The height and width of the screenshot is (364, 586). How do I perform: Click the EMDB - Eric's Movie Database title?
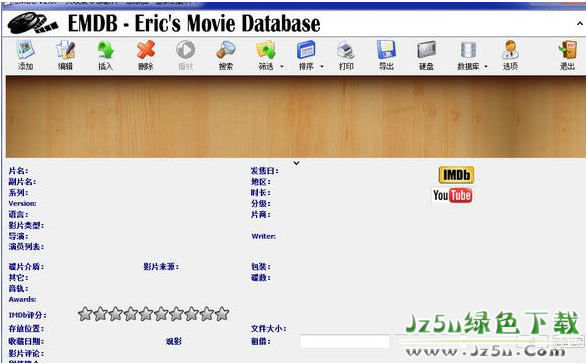(x=194, y=24)
